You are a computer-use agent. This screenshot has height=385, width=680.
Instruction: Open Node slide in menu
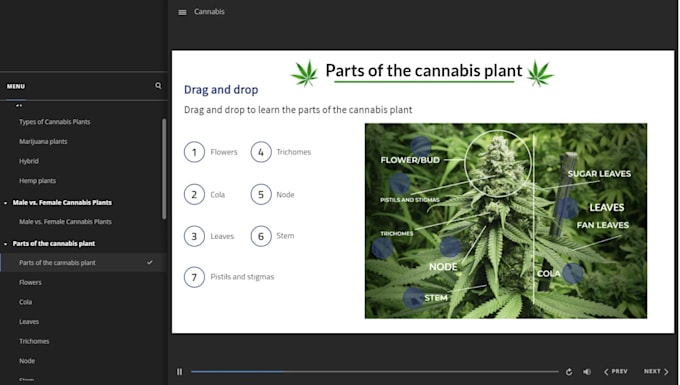27,361
